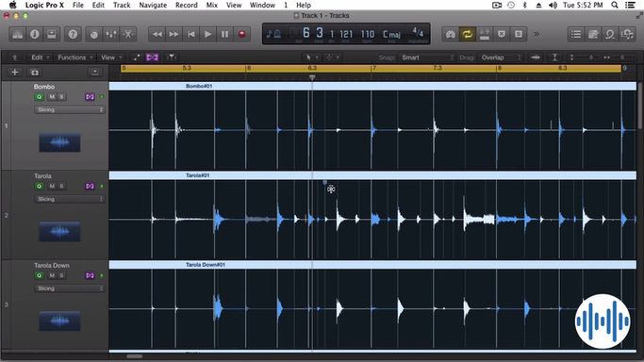
Task: Toggle Replace mode button
Action: point(485,34)
